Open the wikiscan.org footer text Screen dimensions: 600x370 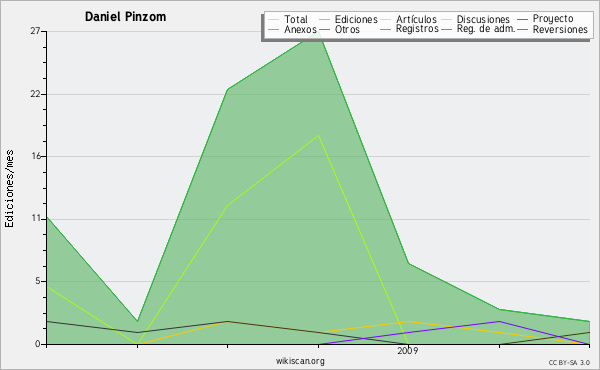pos(300,361)
